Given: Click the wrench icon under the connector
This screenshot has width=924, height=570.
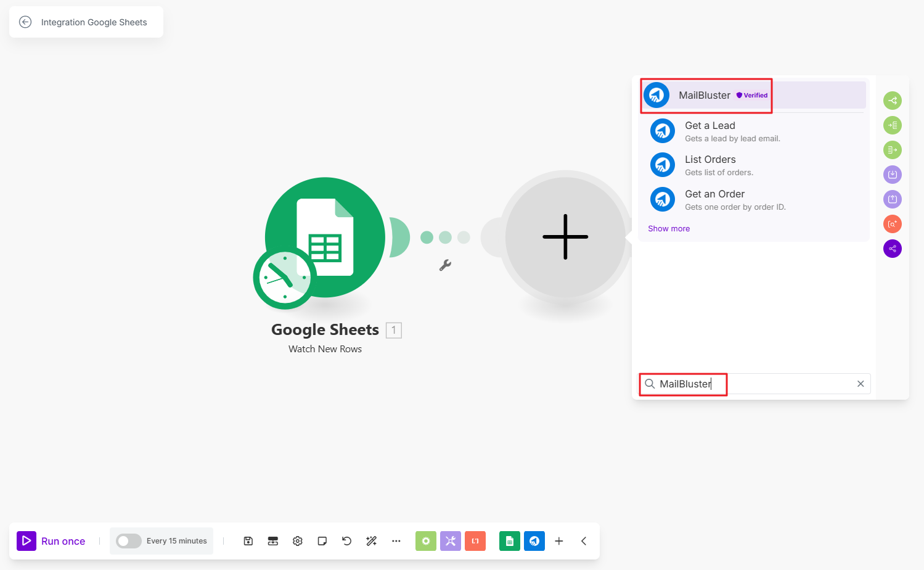Looking at the screenshot, I should (x=445, y=265).
